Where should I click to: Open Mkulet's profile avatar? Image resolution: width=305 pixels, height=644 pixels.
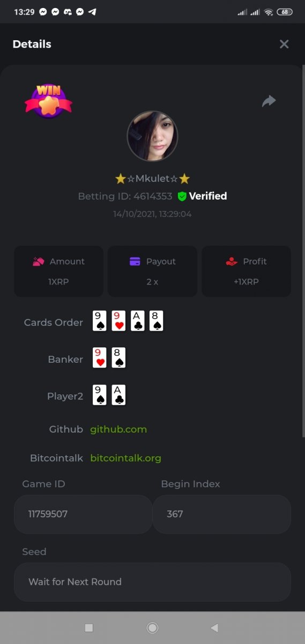(152, 136)
